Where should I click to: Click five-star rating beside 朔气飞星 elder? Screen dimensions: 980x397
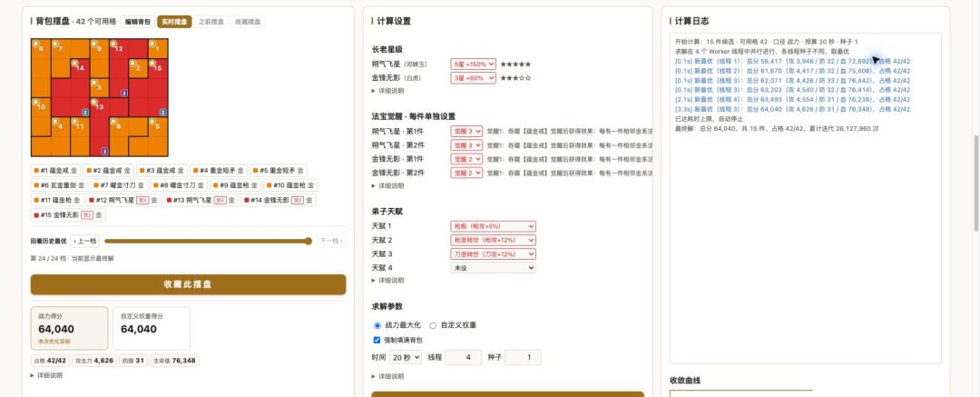pyautogui.click(x=515, y=64)
